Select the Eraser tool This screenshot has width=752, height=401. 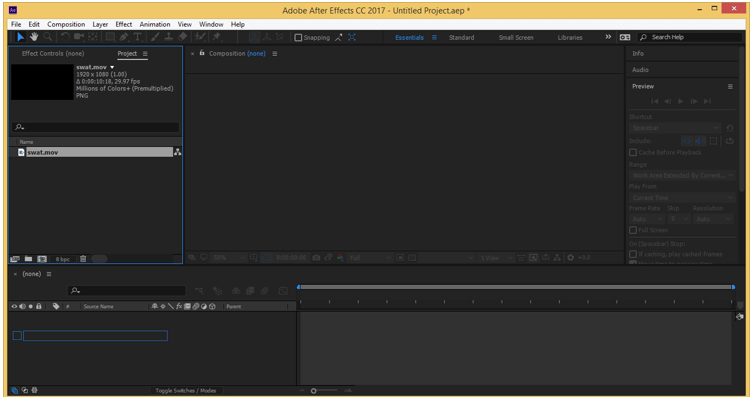pyautogui.click(x=183, y=37)
